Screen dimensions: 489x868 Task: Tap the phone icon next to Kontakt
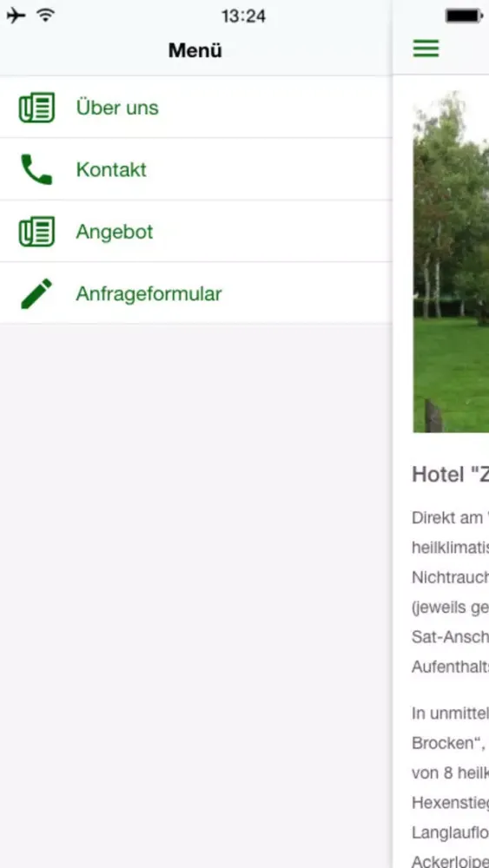[x=36, y=169]
